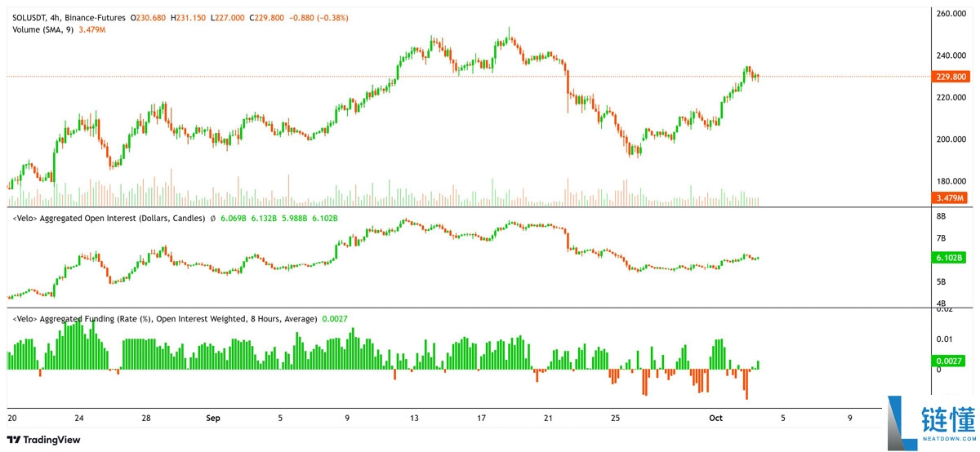This screenshot has height=452, width=980.
Task: Click the 28 date on time axis
Action: (x=146, y=419)
